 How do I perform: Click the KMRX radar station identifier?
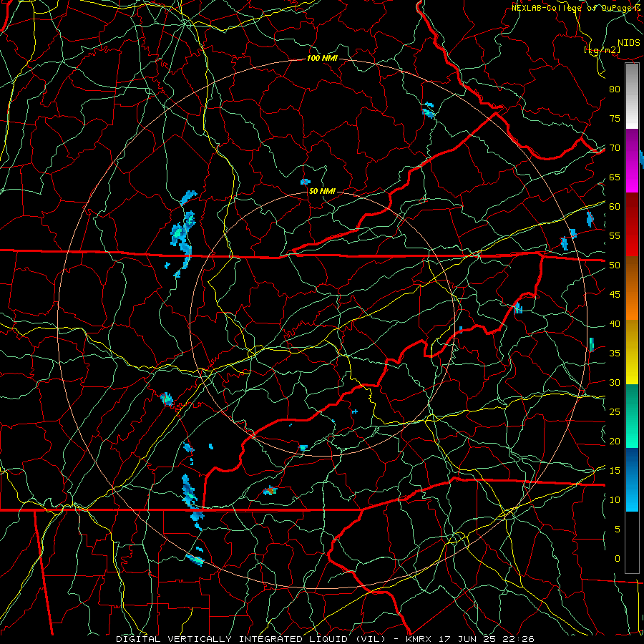tap(419, 639)
